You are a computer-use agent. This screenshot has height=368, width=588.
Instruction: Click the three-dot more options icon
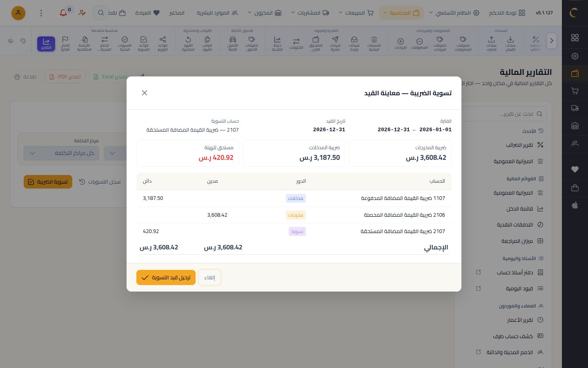(x=41, y=13)
